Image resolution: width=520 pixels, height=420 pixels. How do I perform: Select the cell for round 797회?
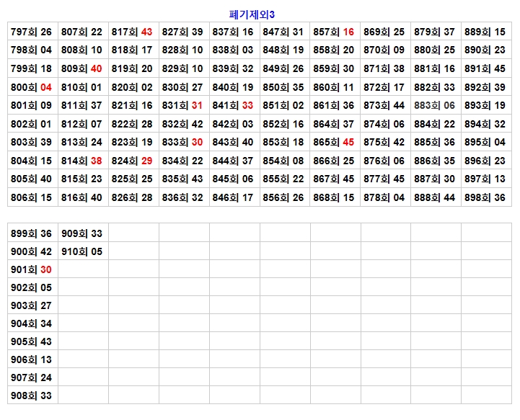(32, 32)
